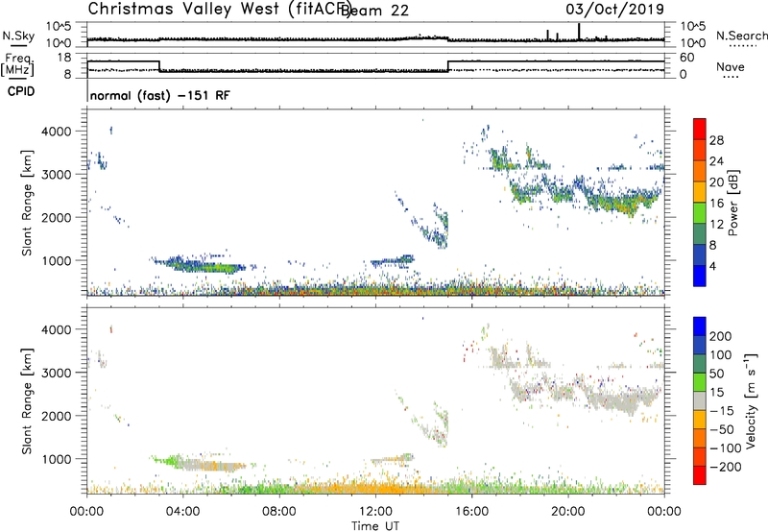Click the 50 tick label on Velocity colorbar
The image size is (768, 532).
click(716, 374)
